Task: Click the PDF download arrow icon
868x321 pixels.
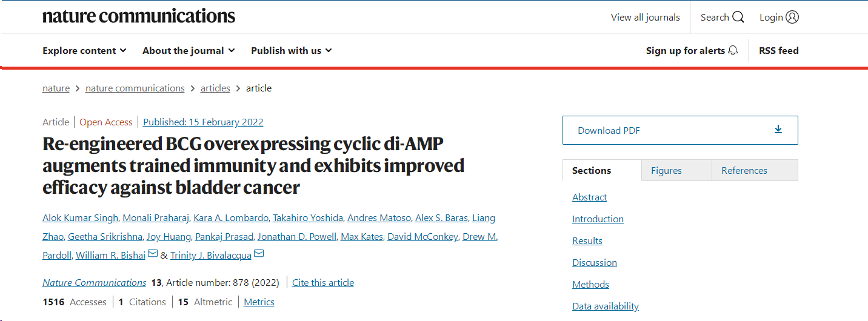Action: point(778,130)
